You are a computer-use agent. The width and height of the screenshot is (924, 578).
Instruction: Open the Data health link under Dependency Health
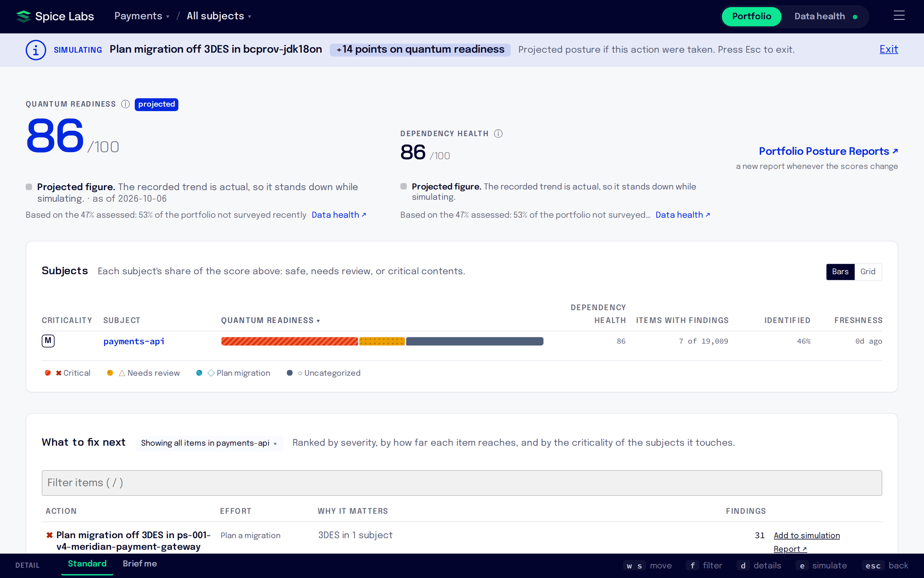683,215
